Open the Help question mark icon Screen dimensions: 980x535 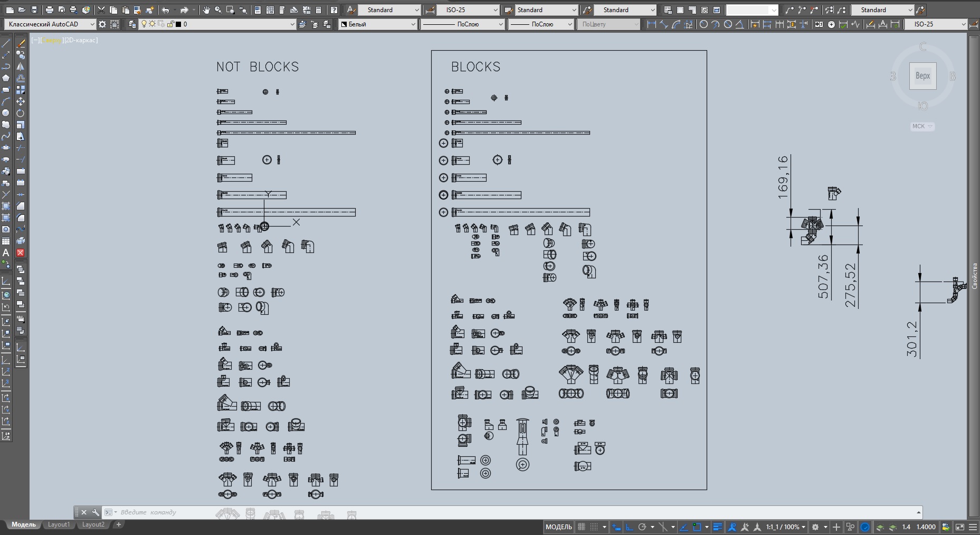tap(334, 10)
